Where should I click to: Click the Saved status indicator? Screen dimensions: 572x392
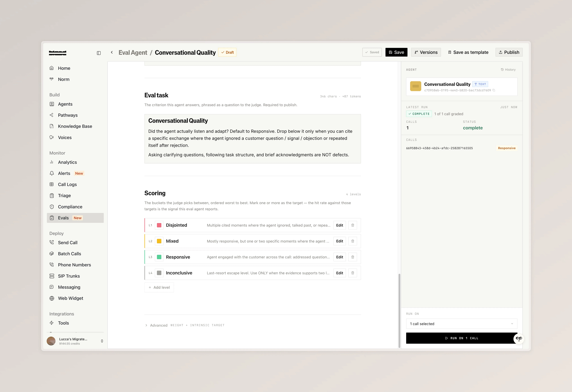tap(372, 52)
